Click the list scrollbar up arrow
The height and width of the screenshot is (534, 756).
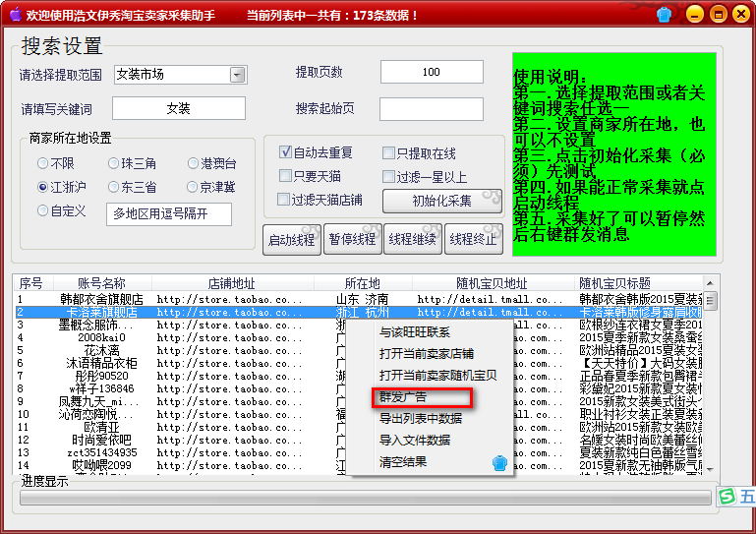(x=710, y=283)
